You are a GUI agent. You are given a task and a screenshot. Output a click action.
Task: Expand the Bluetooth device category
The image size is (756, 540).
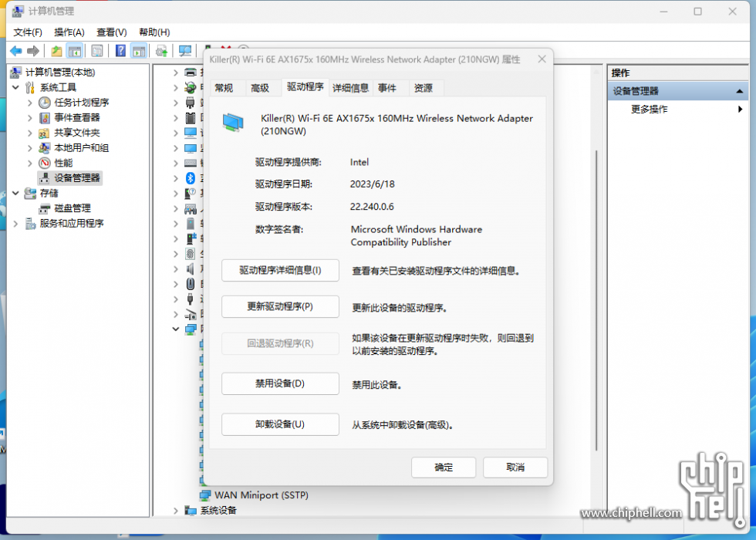point(176,178)
